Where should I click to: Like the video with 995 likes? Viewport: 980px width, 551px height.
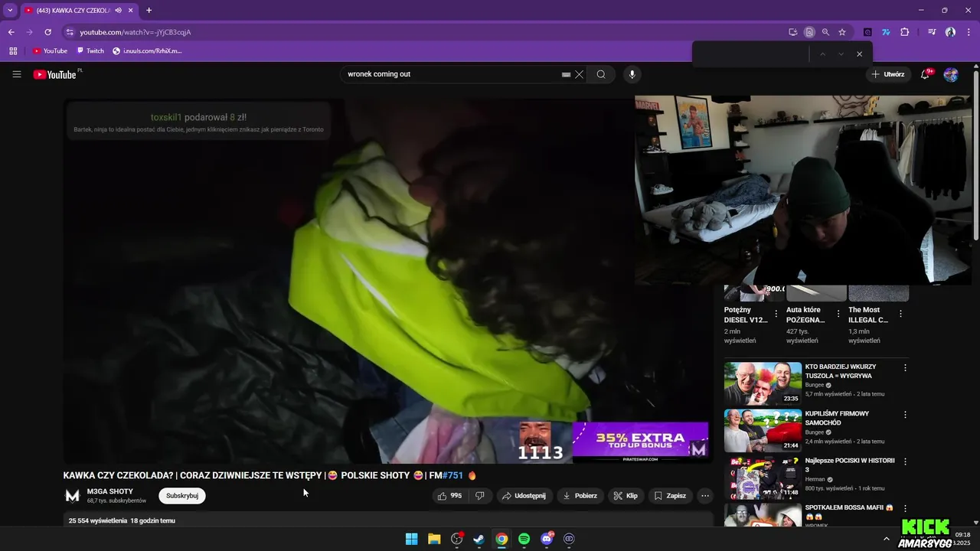pyautogui.click(x=449, y=496)
